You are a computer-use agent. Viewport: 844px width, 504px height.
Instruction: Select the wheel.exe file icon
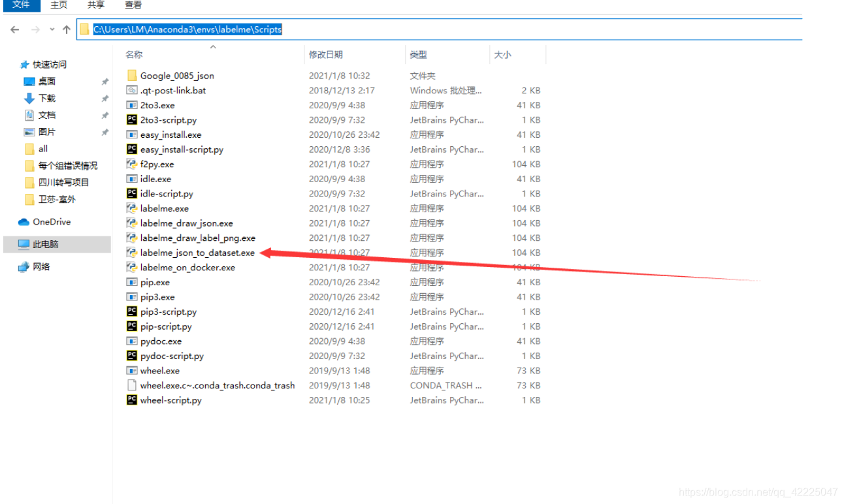[132, 371]
